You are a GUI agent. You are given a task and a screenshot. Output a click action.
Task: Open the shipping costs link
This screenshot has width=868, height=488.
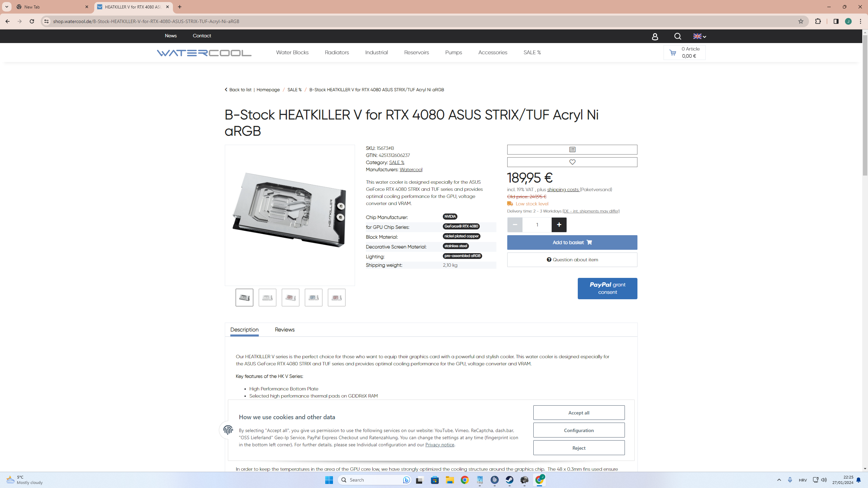563,189
